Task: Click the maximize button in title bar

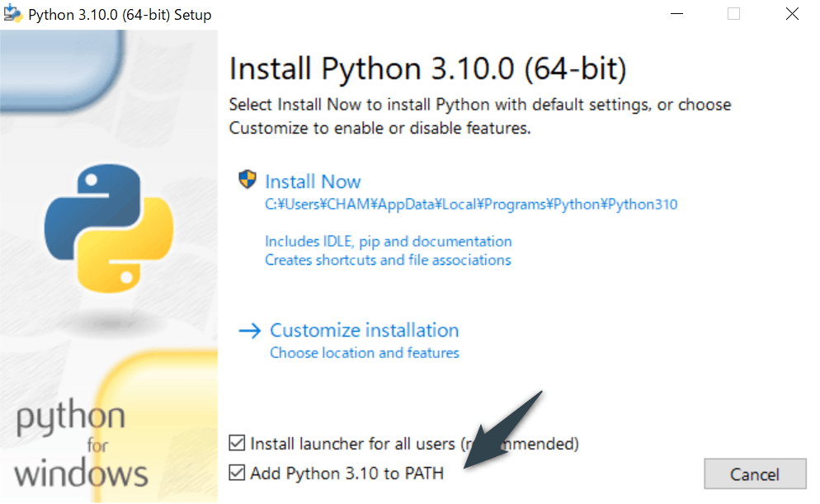Action: point(733,14)
